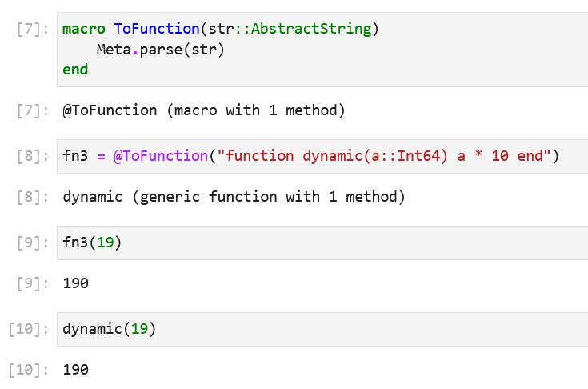The width and height of the screenshot is (588, 389).
Task: Click the [9] input prompt label
Action: 33,243
